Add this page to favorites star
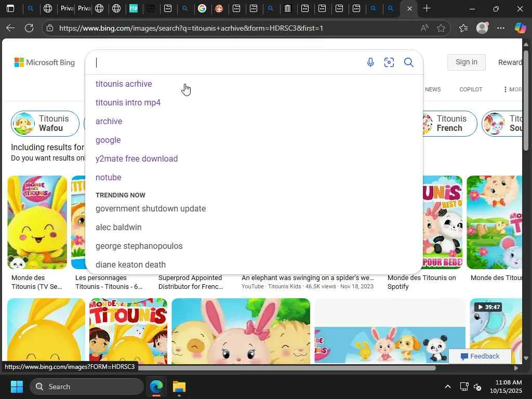This screenshot has height=399, width=532. pos(441,28)
